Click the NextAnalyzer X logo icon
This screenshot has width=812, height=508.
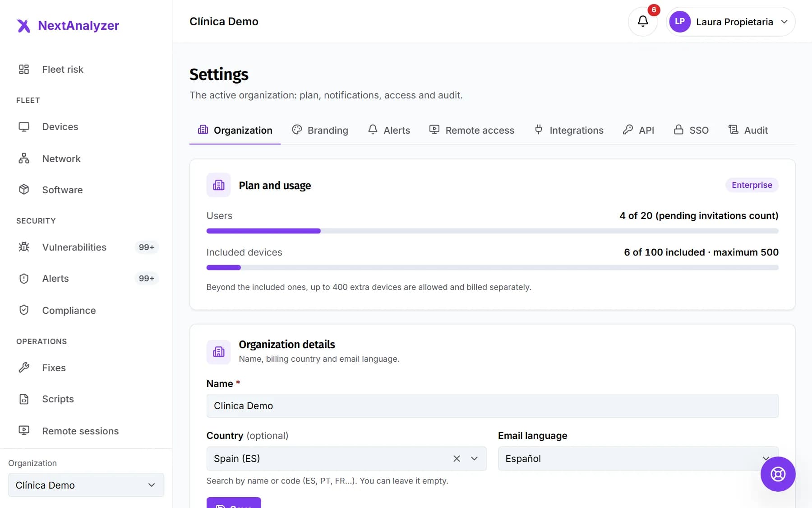coord(23,26)
